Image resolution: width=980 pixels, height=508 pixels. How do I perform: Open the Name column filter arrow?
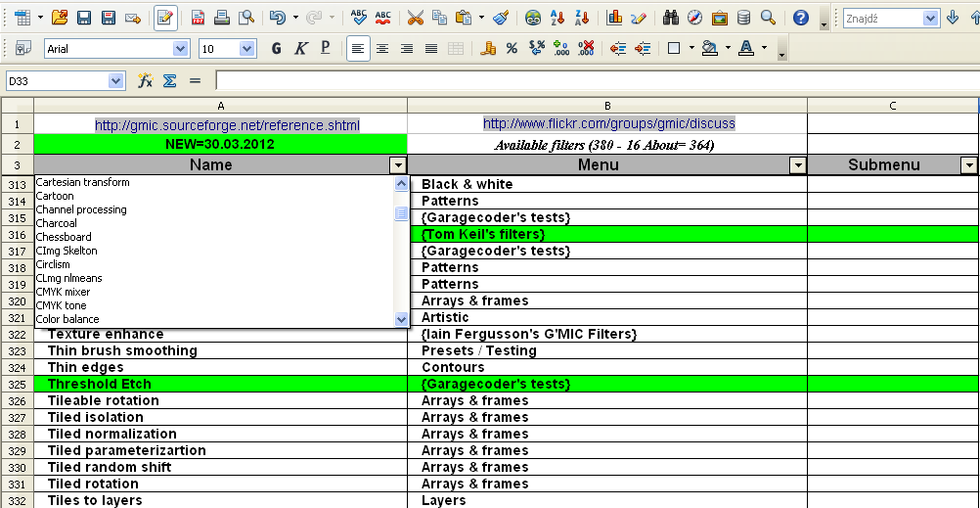(x=397, y=165)
